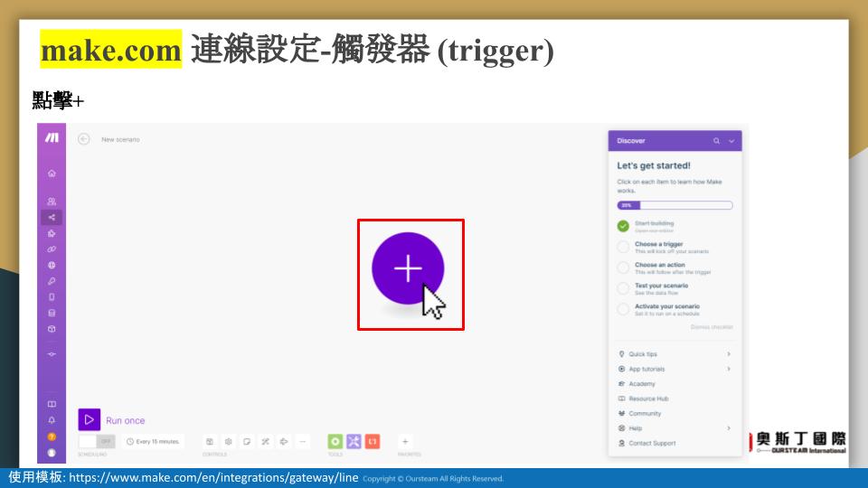This screenshot has width=868, height=488.
Task: Open the green Flow control tools icon
Action: [335, 441]
